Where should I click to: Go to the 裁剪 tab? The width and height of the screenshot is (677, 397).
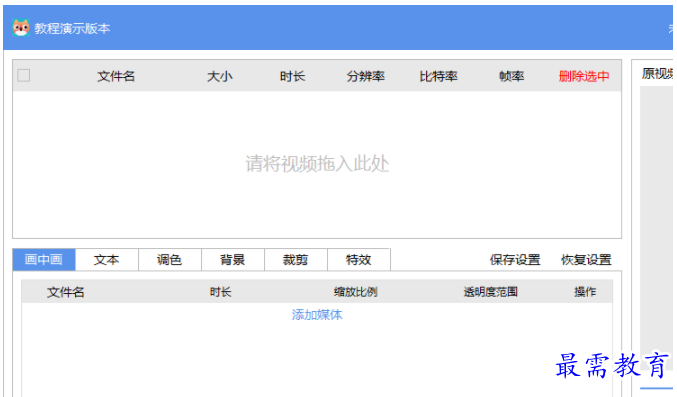296,260
